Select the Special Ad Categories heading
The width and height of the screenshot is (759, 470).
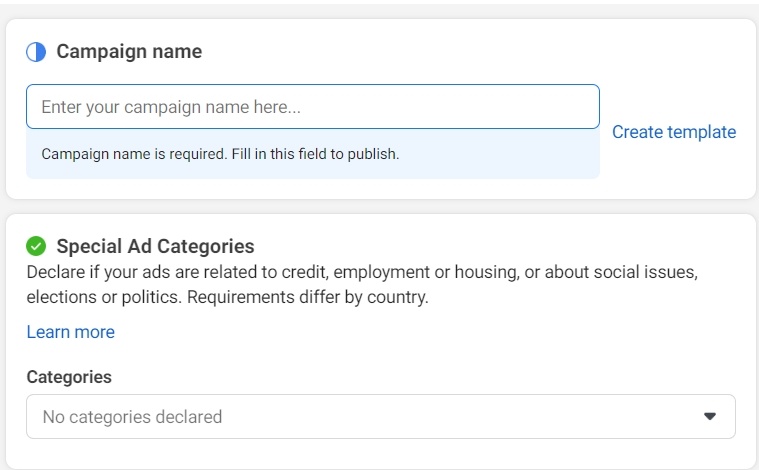(x=155, y=246)
